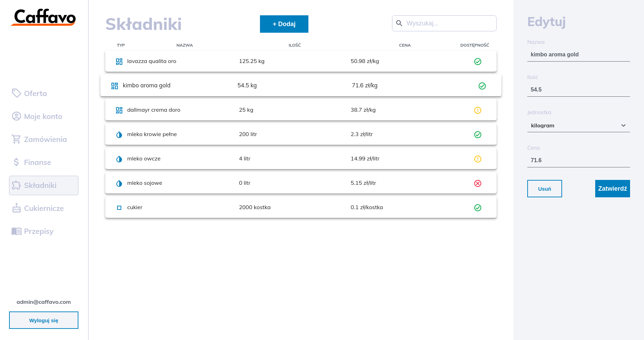Click mleko sojowe droplet icon
This screenshot has width=644, height=340.
119,183
